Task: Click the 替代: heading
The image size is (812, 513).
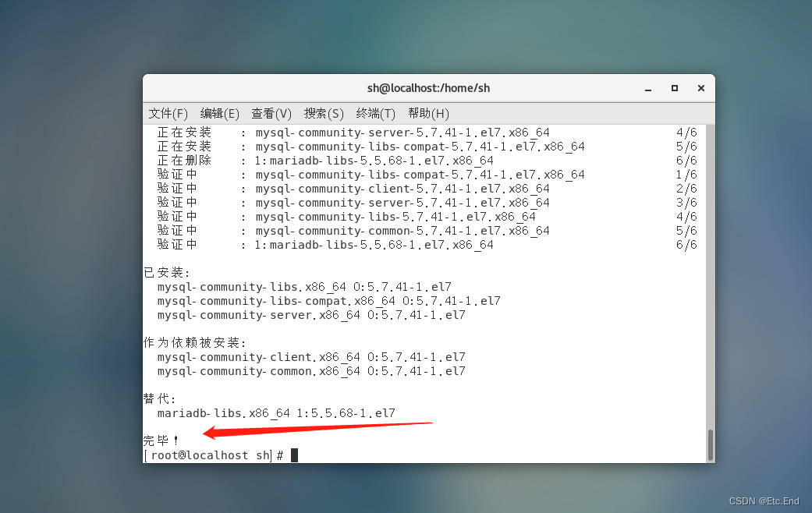Action: click(159, 398)
